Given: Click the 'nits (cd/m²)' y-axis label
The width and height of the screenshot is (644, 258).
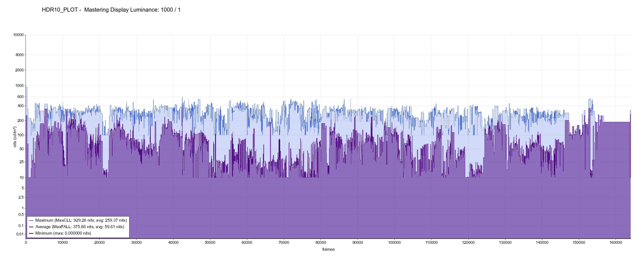Looking at the screenshot, I should (15, 137).
